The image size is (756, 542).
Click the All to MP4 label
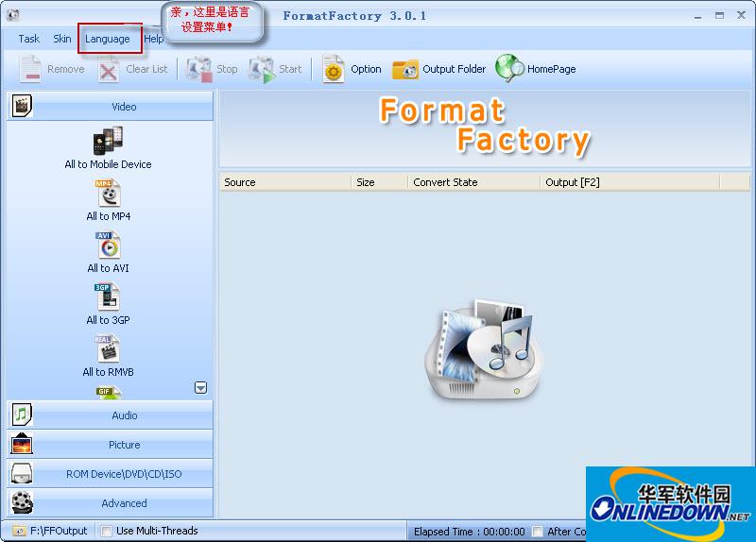click(x=109, y=216)
